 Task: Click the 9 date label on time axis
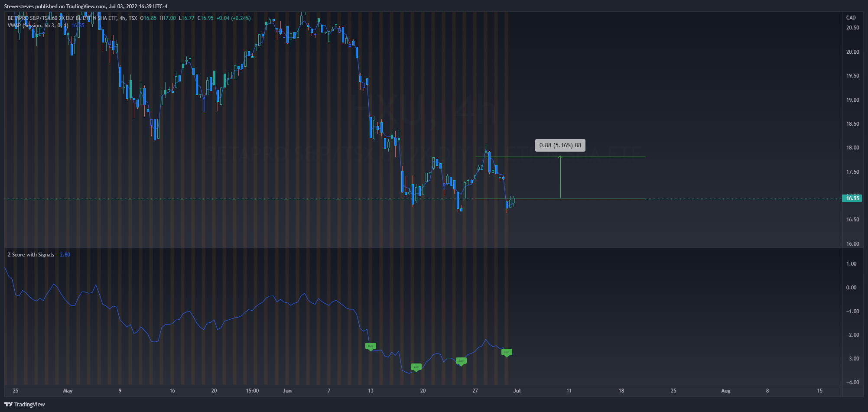(120, 391)
